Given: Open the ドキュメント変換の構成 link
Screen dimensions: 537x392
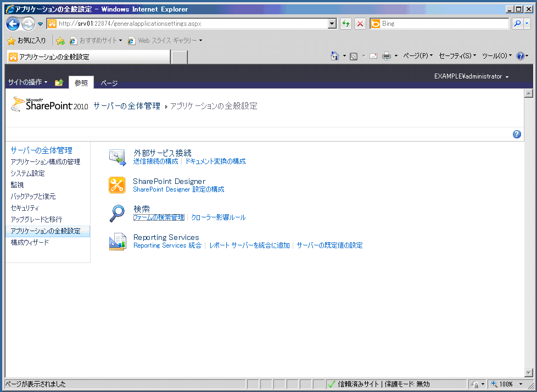Looking at the screenshot, I should (x=215, y=161).
